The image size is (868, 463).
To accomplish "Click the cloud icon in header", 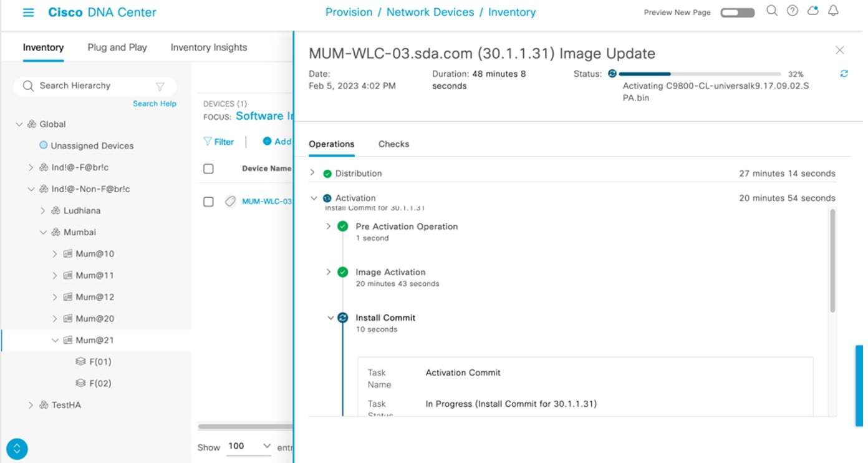I will pos(813,11).
